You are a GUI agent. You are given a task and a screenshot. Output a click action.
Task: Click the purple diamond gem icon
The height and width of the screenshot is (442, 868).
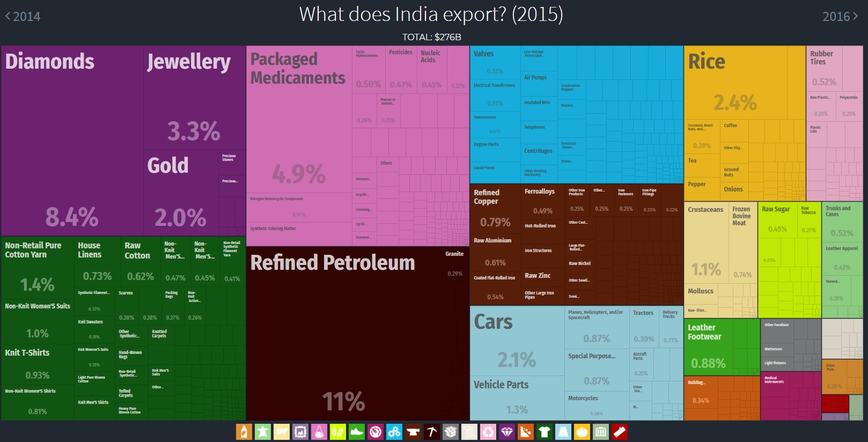click(x=507, y=432)
